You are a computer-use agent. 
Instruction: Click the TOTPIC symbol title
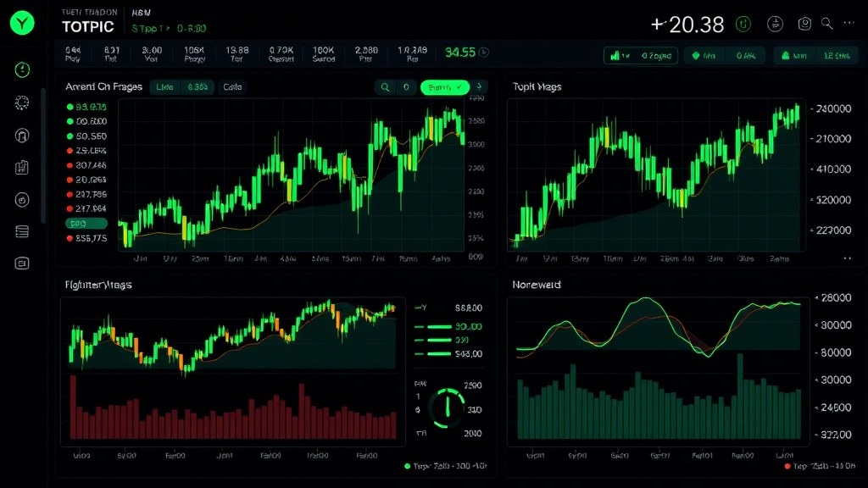pos(87,26)
